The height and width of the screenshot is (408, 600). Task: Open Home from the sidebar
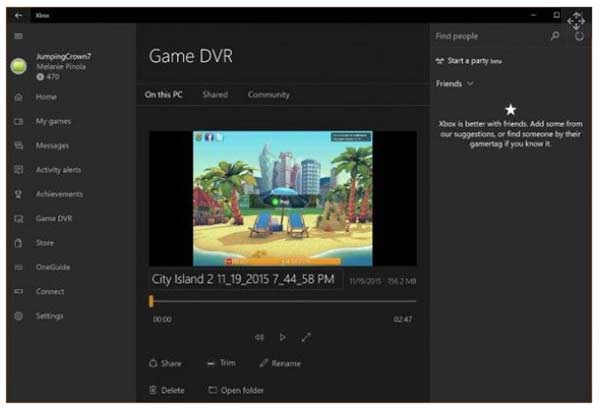coord(46,97)
